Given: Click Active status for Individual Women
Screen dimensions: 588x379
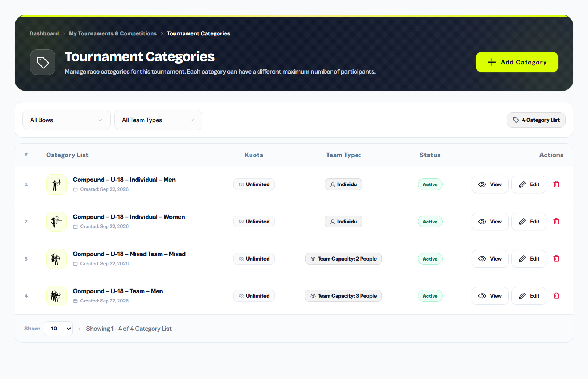Looking at the screenshot, I should point(430,222).
